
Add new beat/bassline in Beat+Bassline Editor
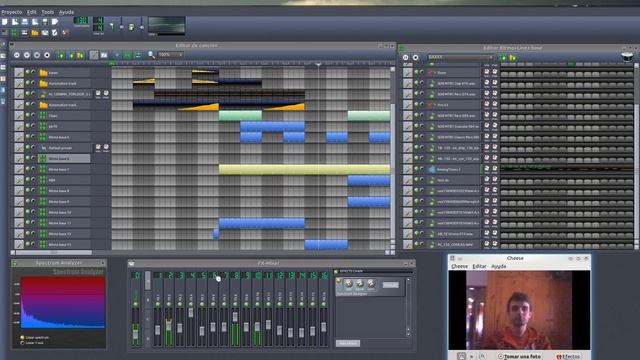503,58
